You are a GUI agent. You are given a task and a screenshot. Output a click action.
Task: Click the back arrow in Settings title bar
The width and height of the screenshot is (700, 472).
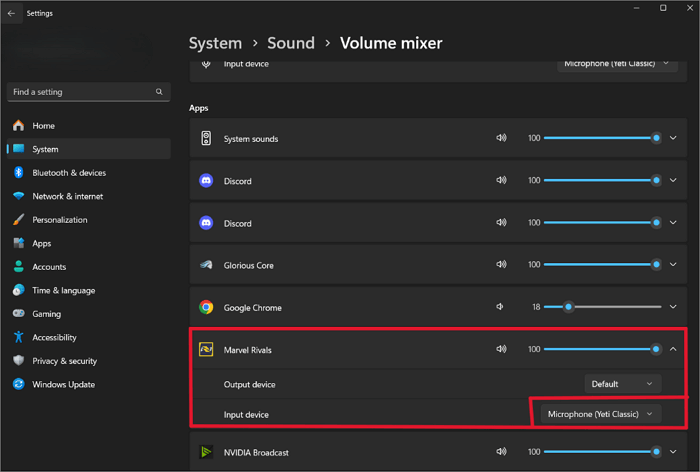point(11,13)
